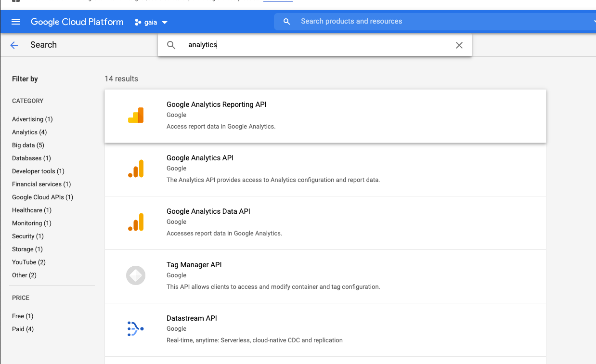Click the Google Analytics API logo
Viewport: 596px width, 364px height.
pyautogui.click(x=136, y=169)
